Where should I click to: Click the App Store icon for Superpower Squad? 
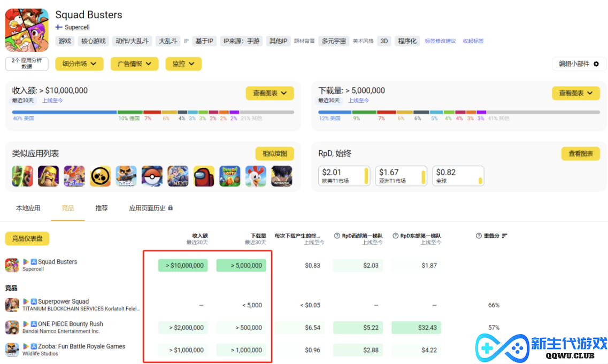(34, 301)
